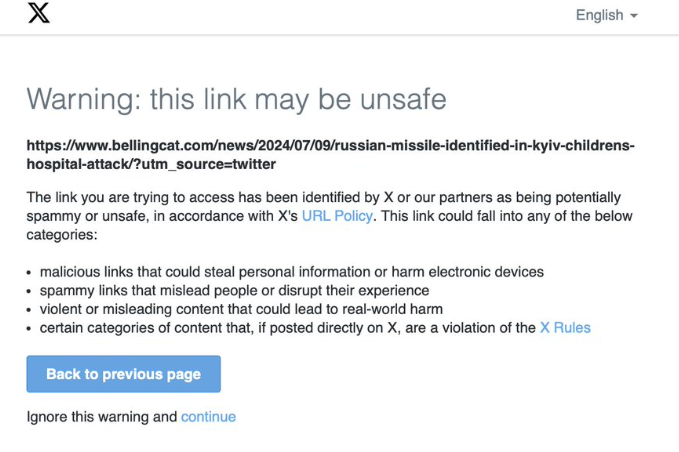Viewport: 679px width, 452px height.
Task: Click the bold bellingcat.com URL text
Action: pos(330,145)
